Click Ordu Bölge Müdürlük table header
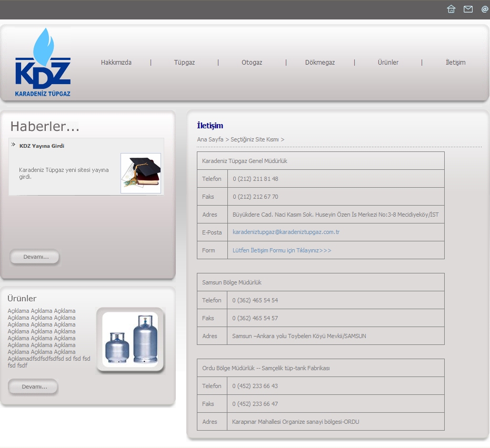Viewport: 490px width, 448px height. click(321, 368)
